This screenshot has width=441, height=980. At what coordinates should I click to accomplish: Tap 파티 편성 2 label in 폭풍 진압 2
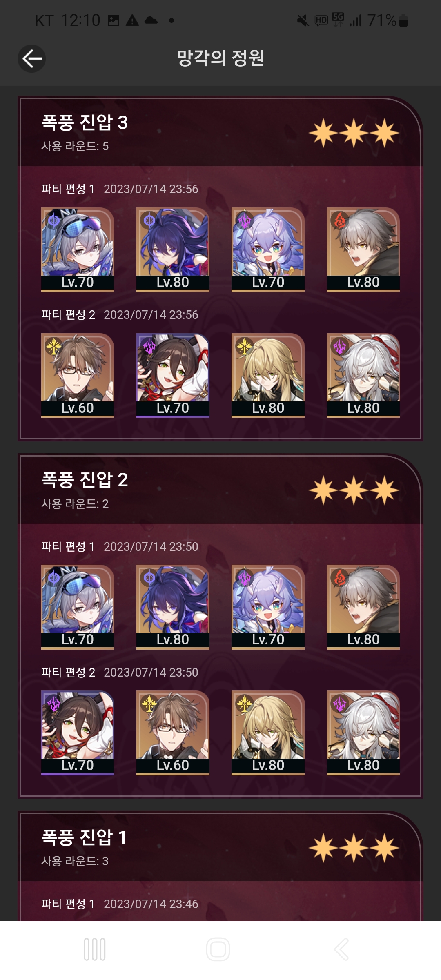click(x=68, y=672)
